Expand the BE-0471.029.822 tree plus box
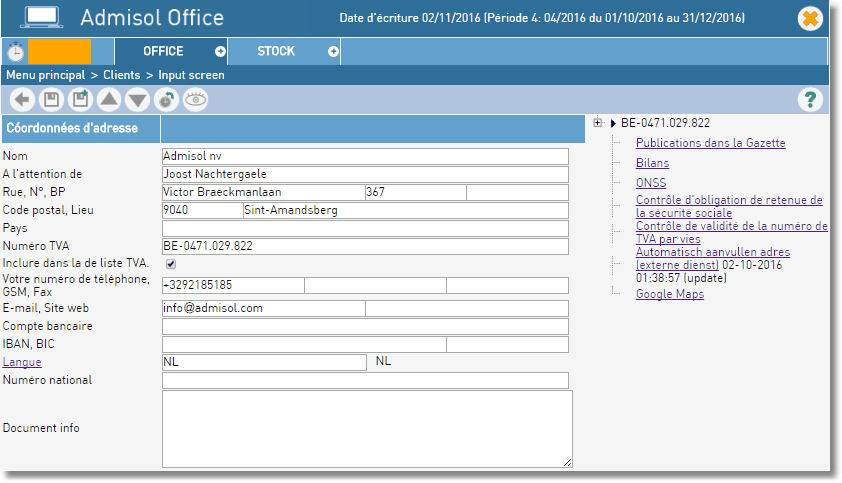The width and height of the screenshot is (842, 483). coord(598,122)
